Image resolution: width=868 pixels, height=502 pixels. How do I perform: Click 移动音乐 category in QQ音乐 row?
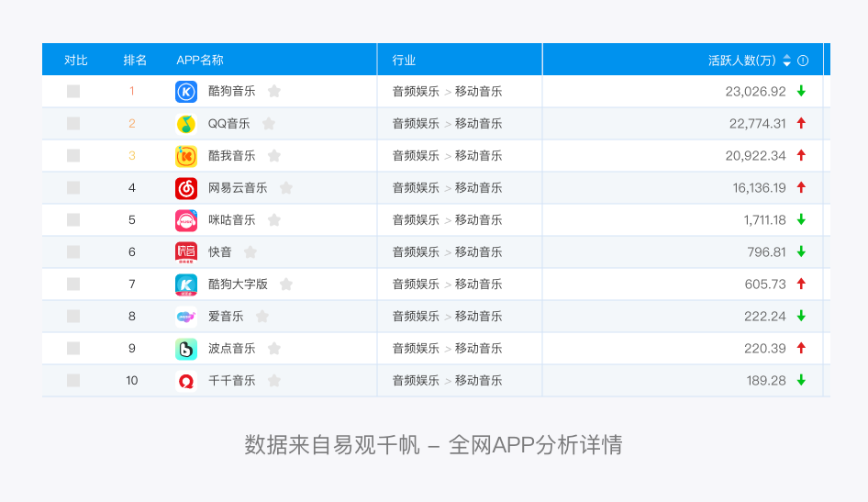479,124
